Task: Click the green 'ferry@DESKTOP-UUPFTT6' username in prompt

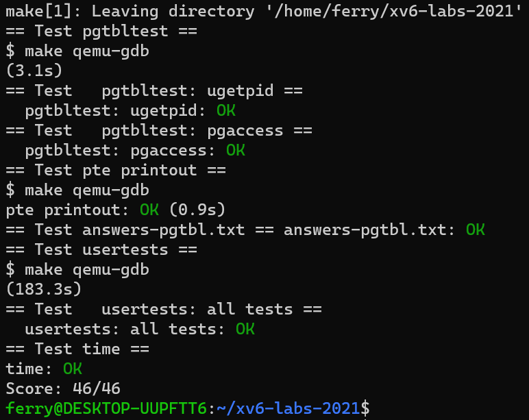Action: coord(106,408)
